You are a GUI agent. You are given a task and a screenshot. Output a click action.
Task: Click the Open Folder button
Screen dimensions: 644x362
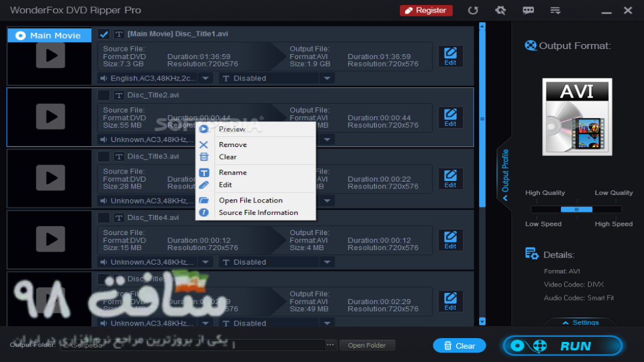[x=367, y=345]
